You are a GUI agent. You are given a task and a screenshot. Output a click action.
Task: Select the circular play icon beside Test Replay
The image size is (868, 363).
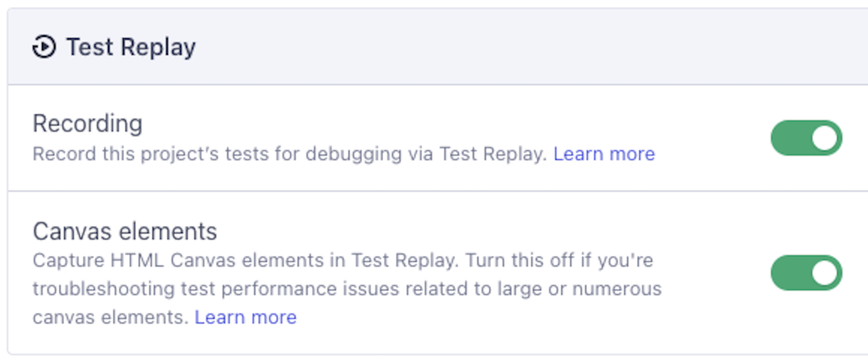point(45,46)
